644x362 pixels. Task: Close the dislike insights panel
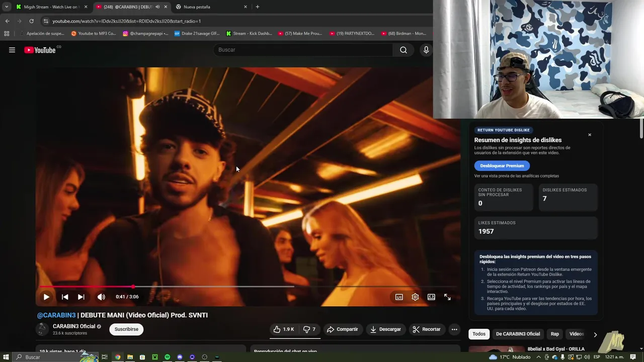[x=590, y=135]
